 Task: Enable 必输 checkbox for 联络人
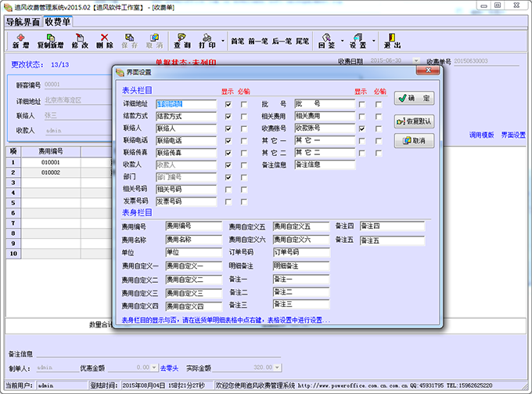pos(244,128)
